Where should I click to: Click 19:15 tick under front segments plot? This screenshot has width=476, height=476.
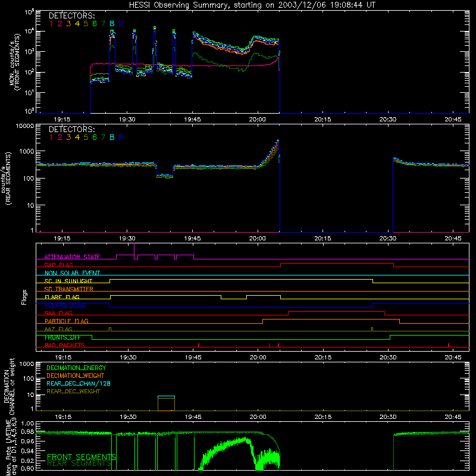[62, 120]
